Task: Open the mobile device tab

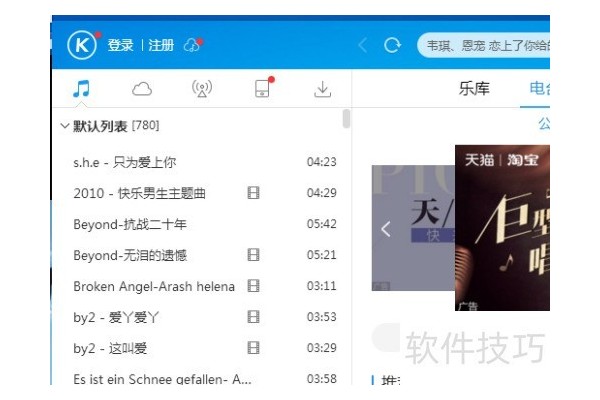Action: [x=263, y=87]
